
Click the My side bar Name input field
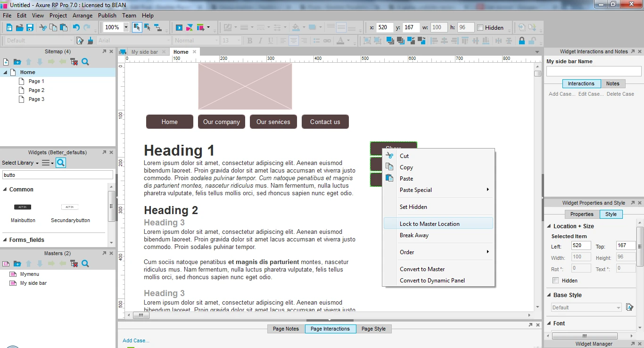tap(594, 71)
